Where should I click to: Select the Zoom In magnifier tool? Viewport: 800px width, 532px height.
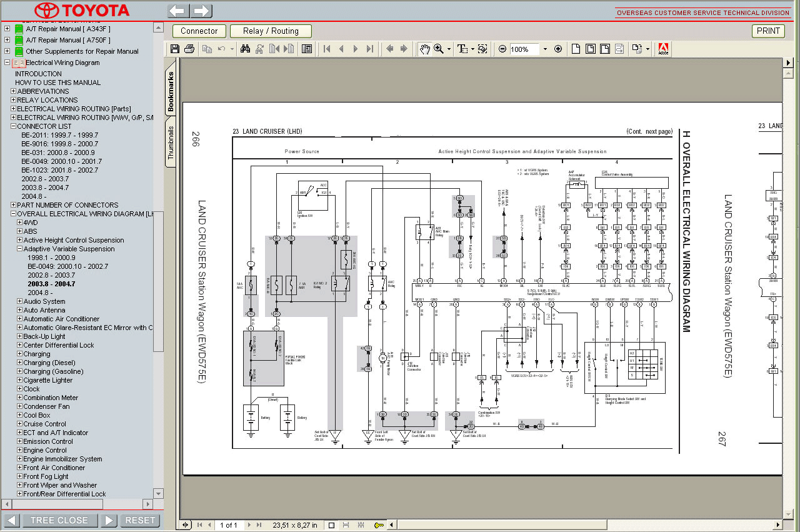[x=439, y=49]
